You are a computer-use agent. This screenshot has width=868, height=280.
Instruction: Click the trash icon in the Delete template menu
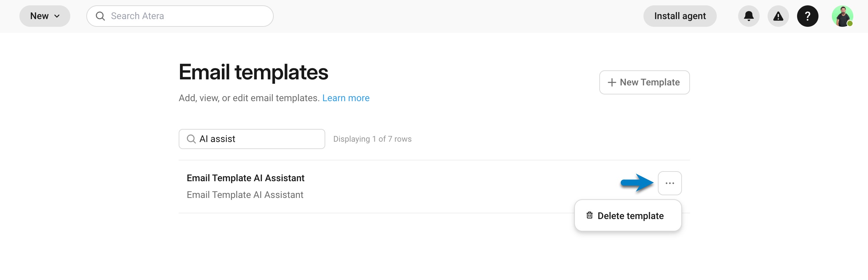click(x=589, y=215)
